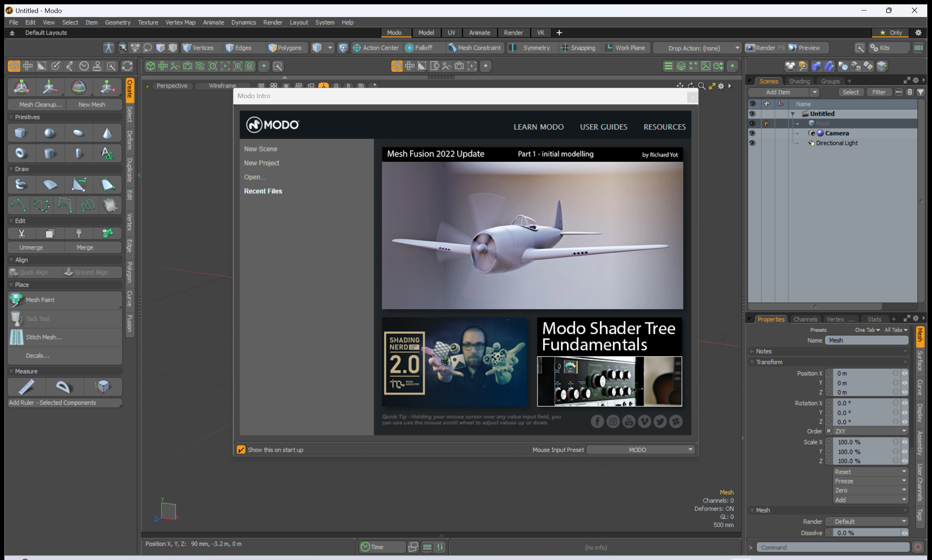Screen dimensions: 932x560
Task: Select the Cube primitive tool
Action: (21, 133)
